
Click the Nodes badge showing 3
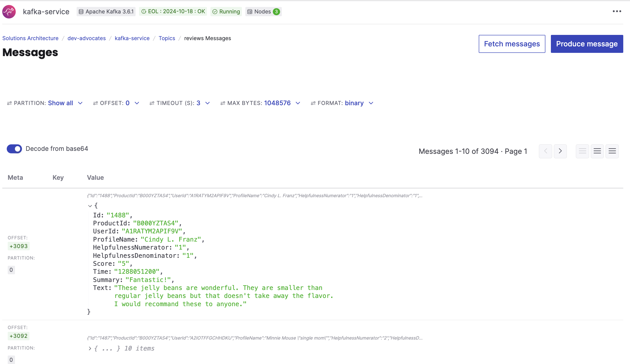pyautogui.click(x=263, y=11)
